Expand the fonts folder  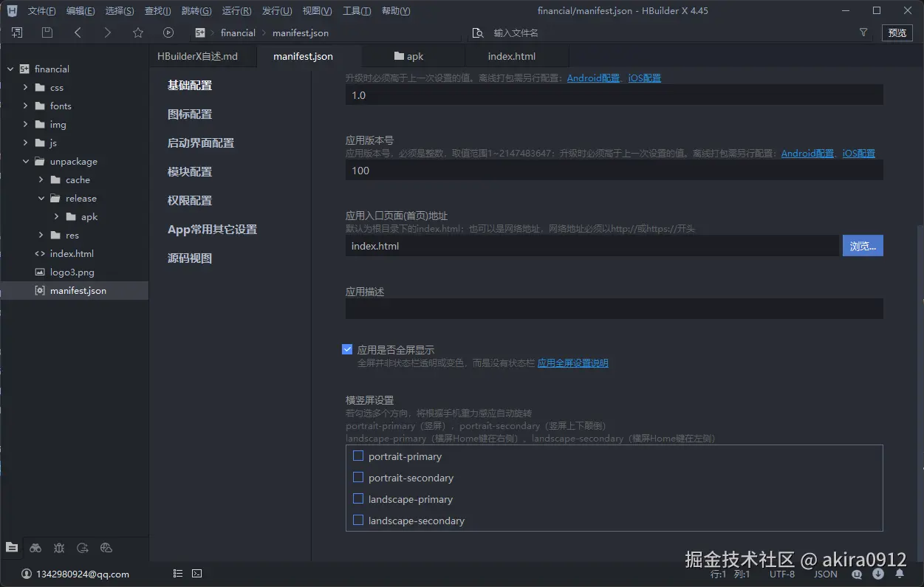[25, 106]
